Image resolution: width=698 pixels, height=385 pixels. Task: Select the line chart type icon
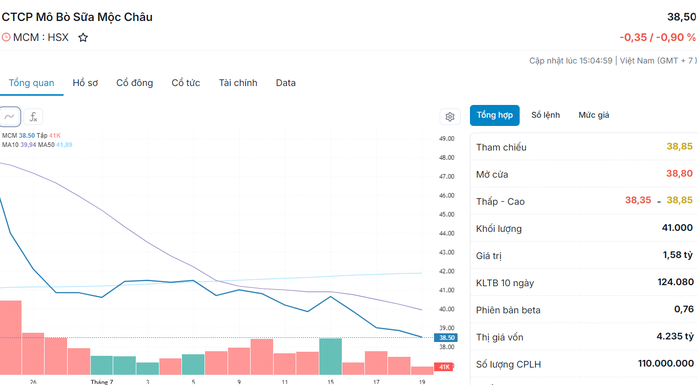click(9, 117)
